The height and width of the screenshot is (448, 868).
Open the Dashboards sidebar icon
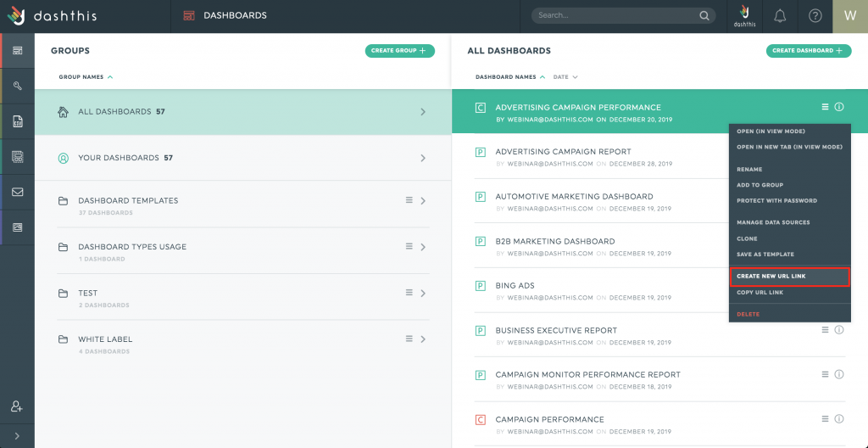click(18, 50)
